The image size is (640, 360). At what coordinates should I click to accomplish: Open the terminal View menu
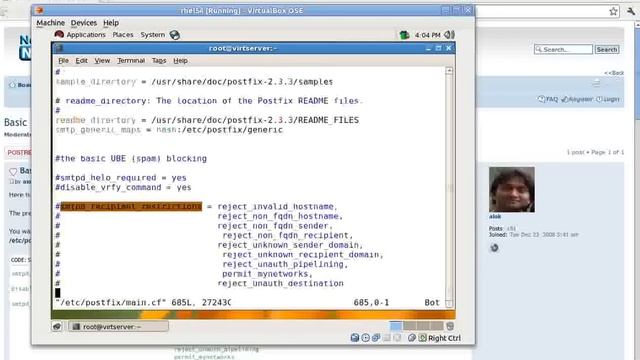click(102, 61)
